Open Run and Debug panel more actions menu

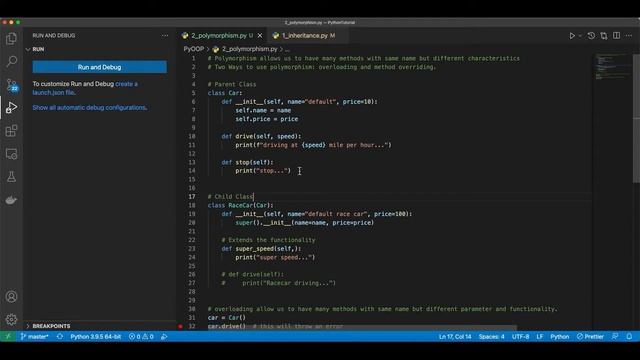coord(164,36)
